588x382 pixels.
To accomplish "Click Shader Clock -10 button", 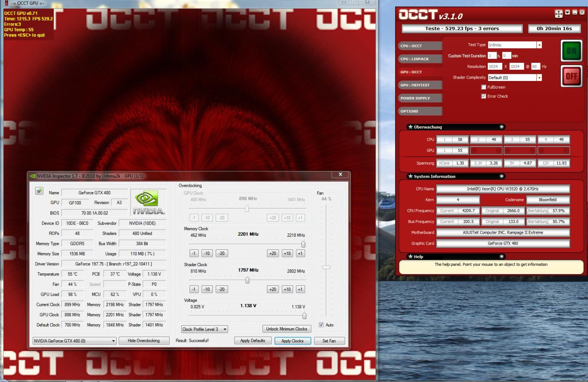I will click(207, 289).
